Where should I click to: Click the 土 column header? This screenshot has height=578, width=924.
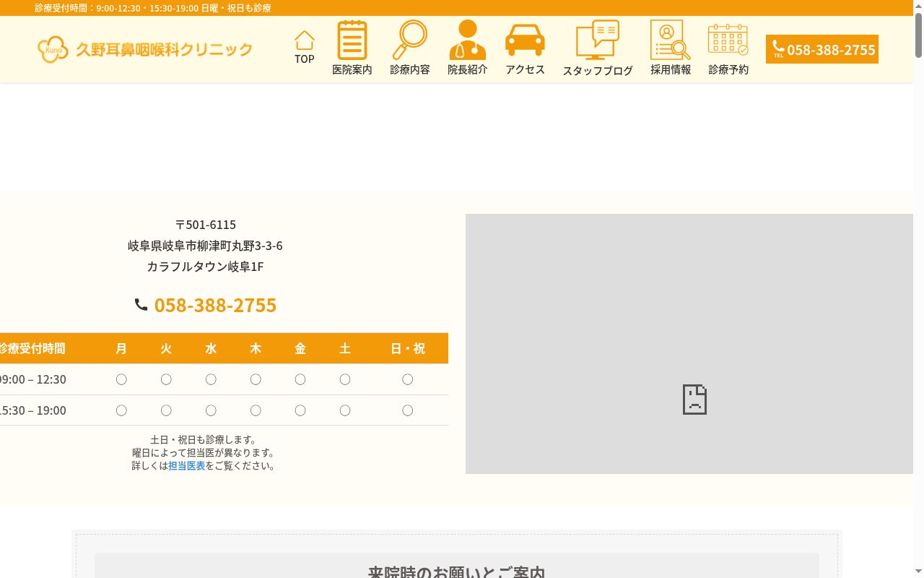click(x=345, y=348)
